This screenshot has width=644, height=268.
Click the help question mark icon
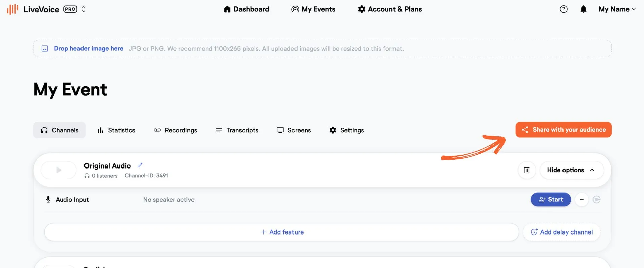click(563, 9)
